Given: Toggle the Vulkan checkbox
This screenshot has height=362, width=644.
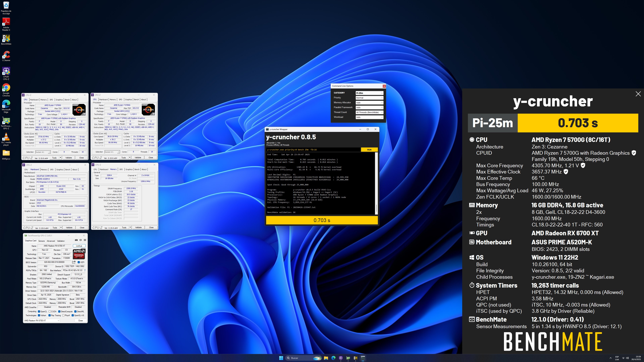Looking at the screenshot, I should (x=39, y=315).
